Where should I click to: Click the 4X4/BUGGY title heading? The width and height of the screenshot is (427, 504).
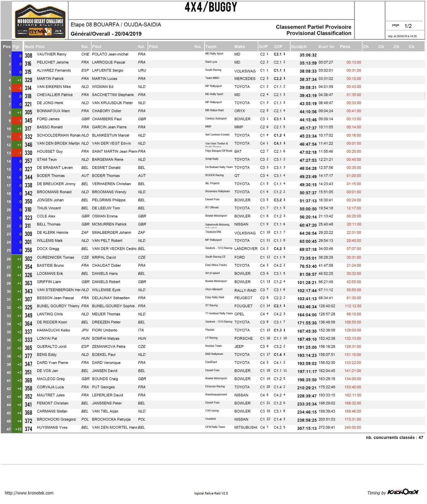211,7
